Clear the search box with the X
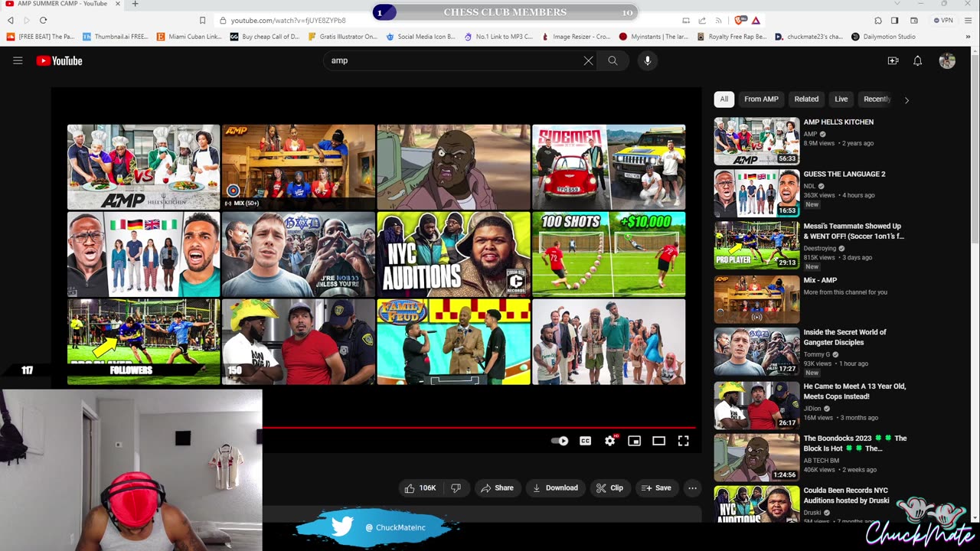Screen dimensions: 980x551 click(x=588, y=60)
